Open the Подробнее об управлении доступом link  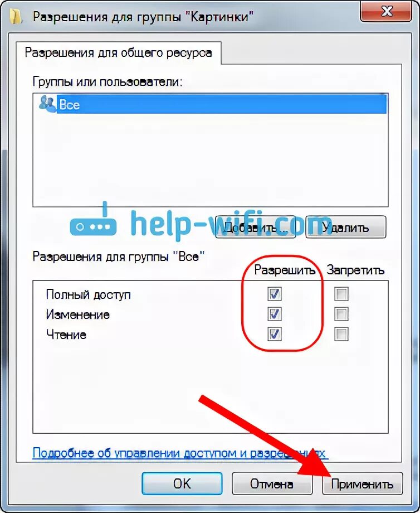coord(179,453)
